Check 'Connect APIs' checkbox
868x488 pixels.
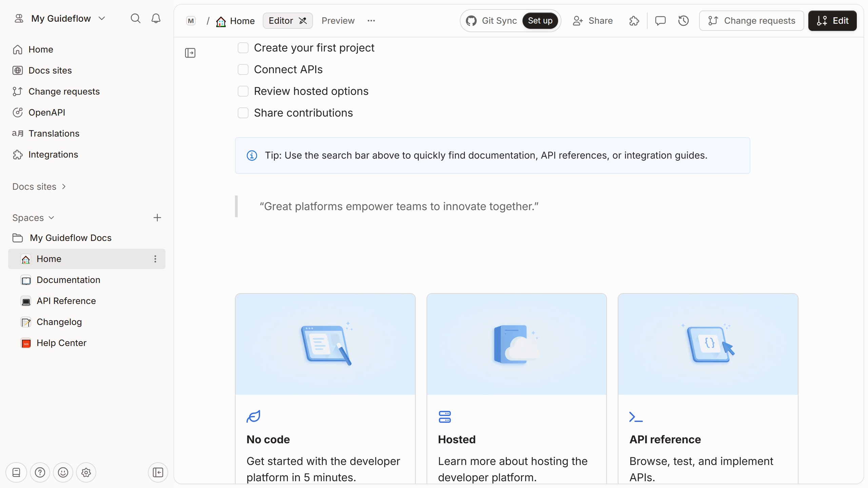click(x=243, y=69)
